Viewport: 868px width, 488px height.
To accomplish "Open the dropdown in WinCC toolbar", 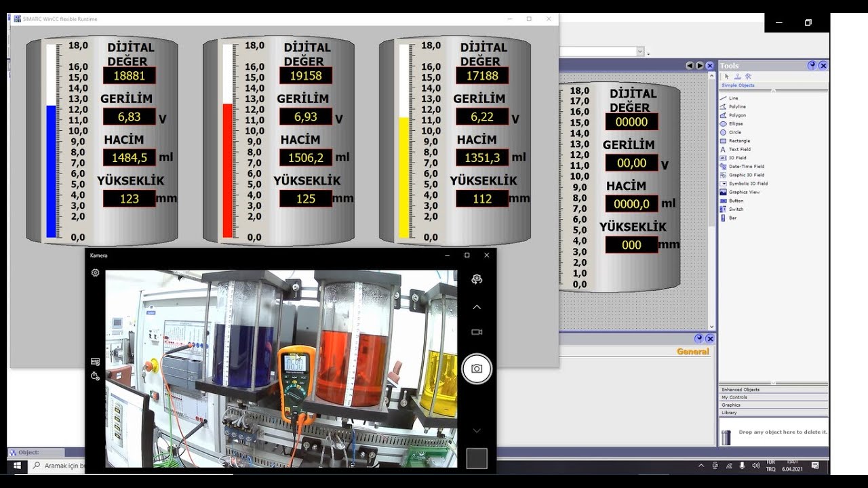I will point(639,52).
